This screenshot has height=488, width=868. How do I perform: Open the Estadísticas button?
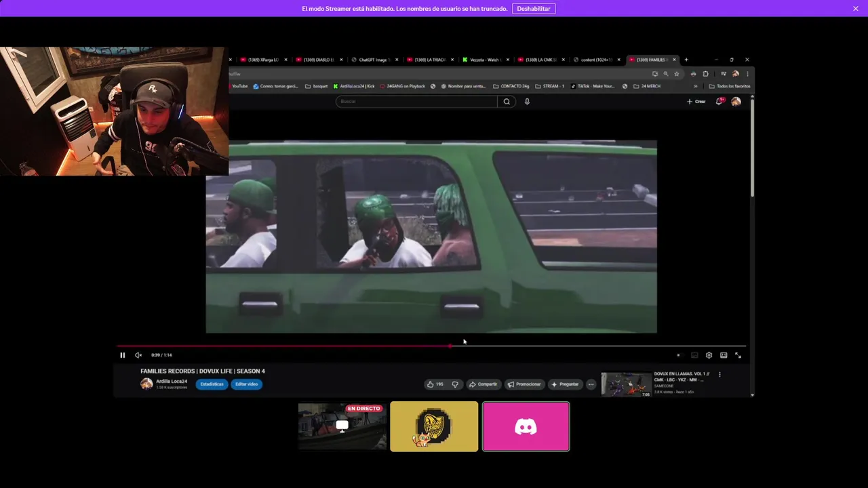[x=212, y=384]
